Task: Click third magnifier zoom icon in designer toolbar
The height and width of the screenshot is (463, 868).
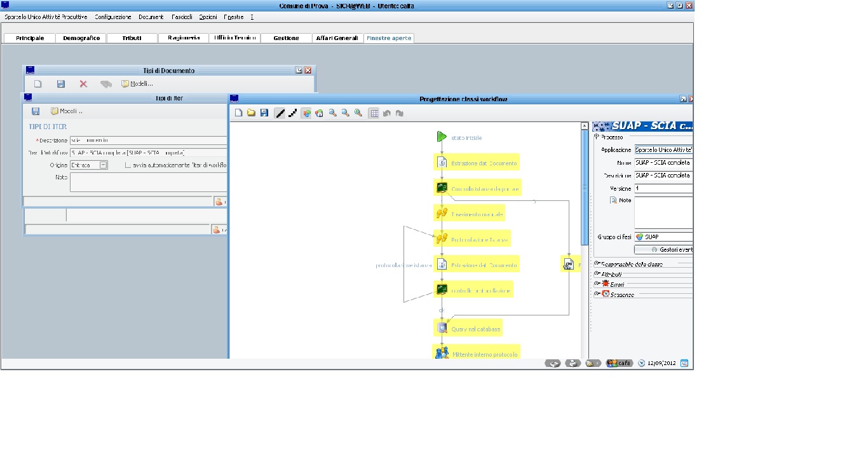Action: click(358, 113)
